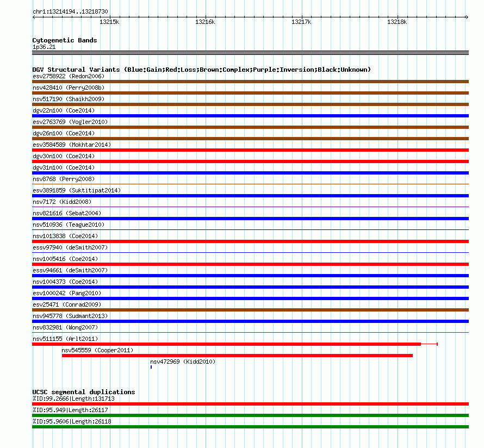This screenshot has width=484, height=448.
Task: Select the red segmental duplication bar
Action: coord(250,404)
